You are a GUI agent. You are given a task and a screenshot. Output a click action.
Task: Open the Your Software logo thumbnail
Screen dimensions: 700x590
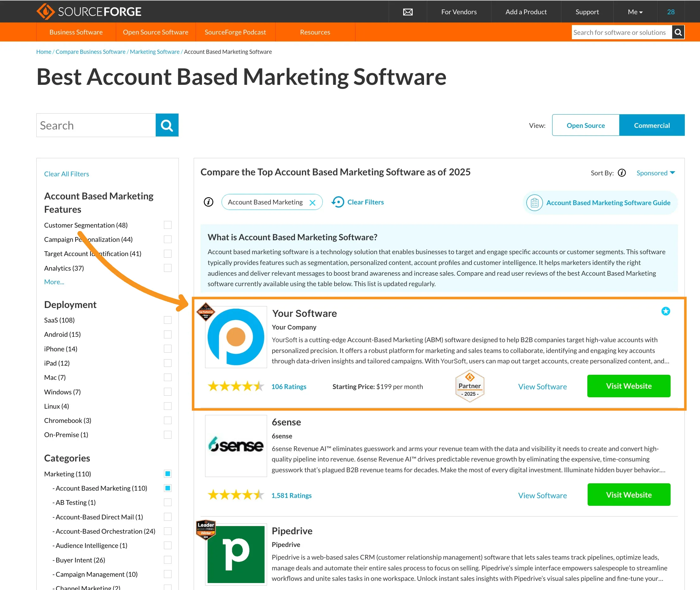tap(236, 337)
